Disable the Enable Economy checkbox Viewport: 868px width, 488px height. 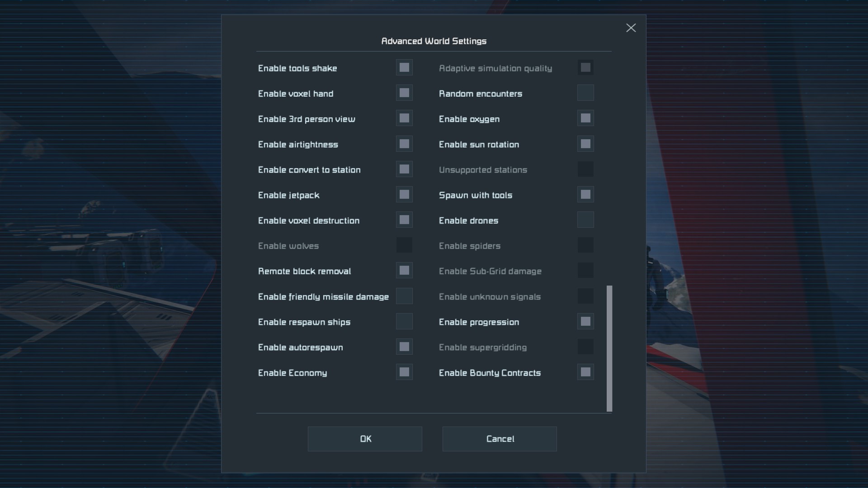click(x=404, y=372)
